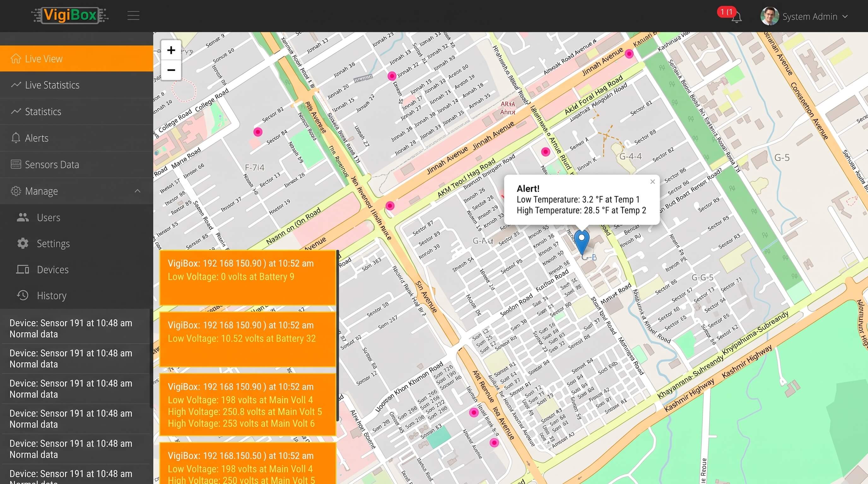Open the Live View menu item
Image resolution: width=868 pixels, height=484 pixels.
(77, 59)
